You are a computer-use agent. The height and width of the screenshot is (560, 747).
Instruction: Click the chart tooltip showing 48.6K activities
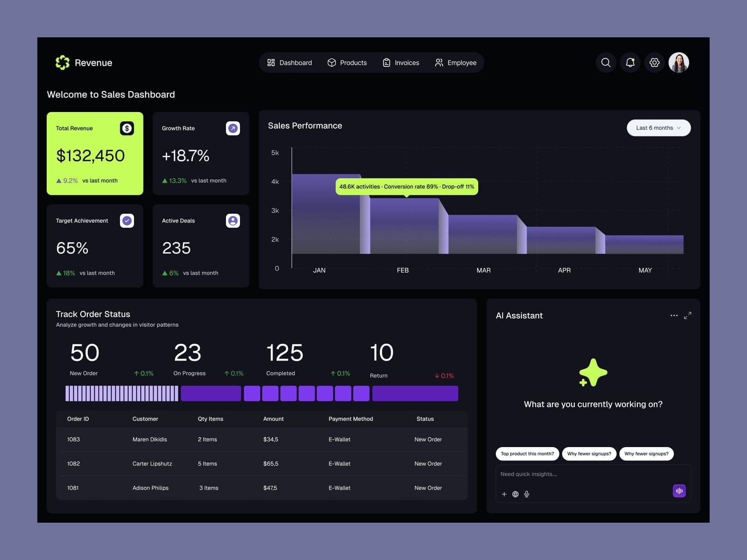(407, 187)
